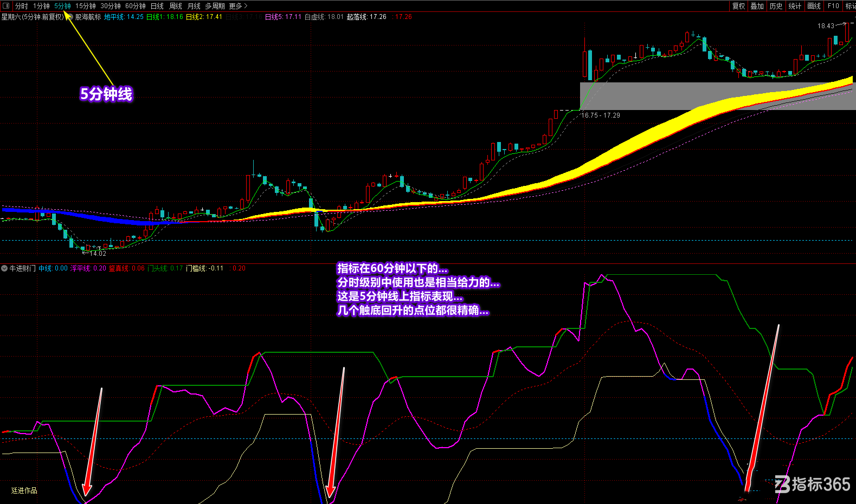Select the 1分钟 period tab
856x504 pixels.
click(x=41, y=6)
